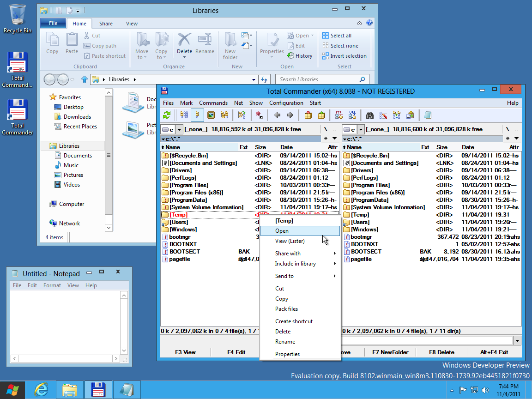This screenshot has height=399, width=532.
Task: Go forward with the right arrow icon
Action: (290, 115)
